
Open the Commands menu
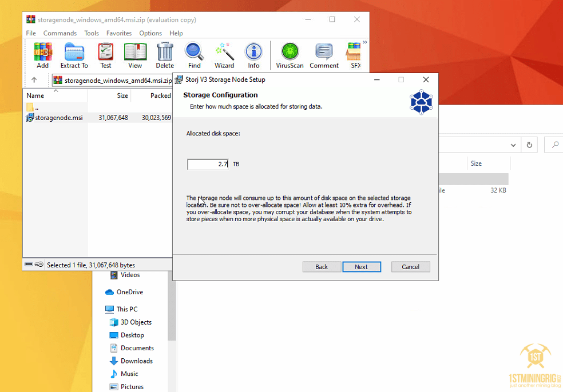pos(60,33)
